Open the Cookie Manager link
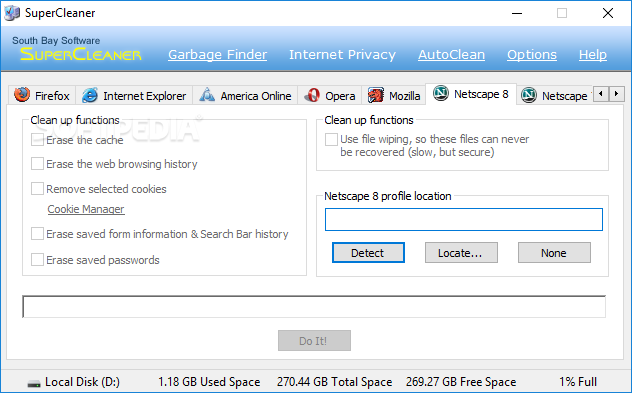Screen dimensions: 632x393 (86, 209)
